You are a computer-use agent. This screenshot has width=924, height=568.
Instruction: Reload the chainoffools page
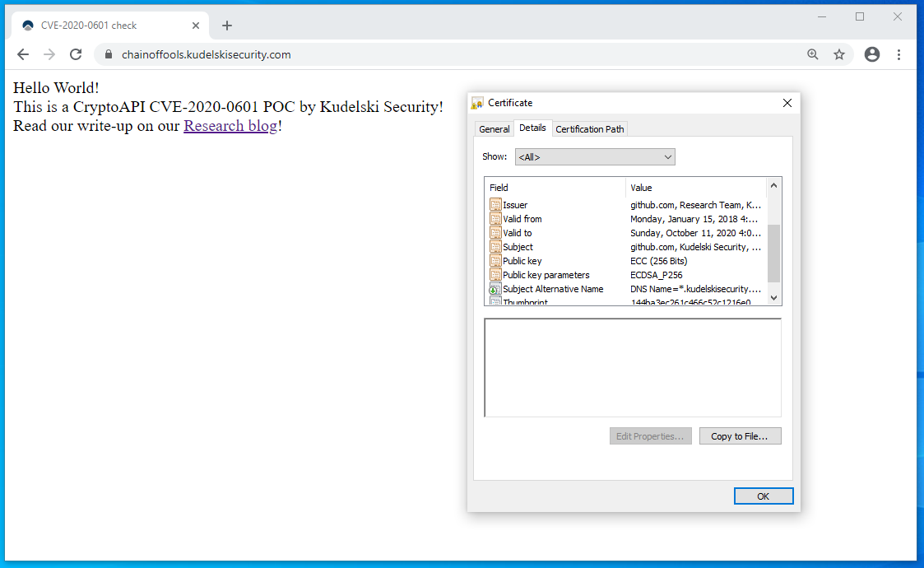pos(76,54)
